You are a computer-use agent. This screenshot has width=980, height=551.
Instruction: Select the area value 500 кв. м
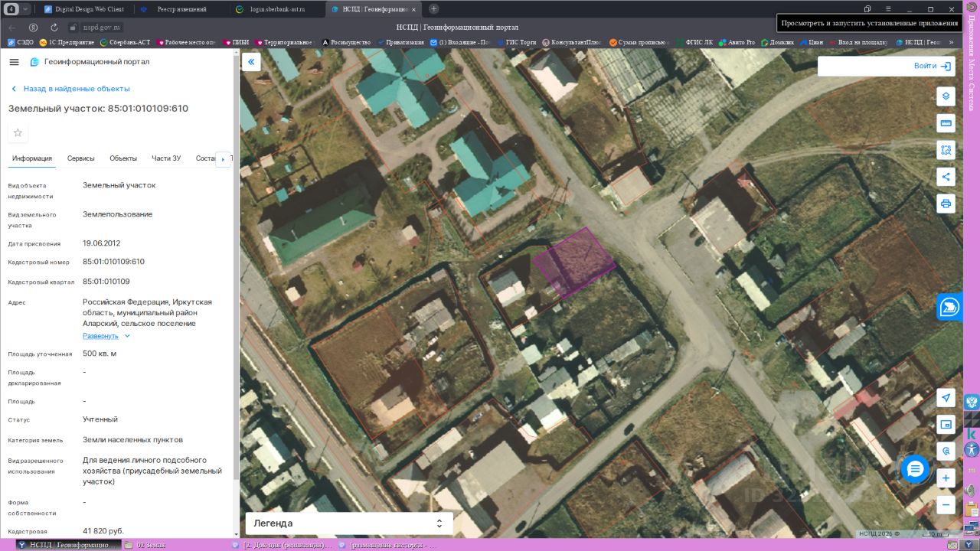[100, 354]
